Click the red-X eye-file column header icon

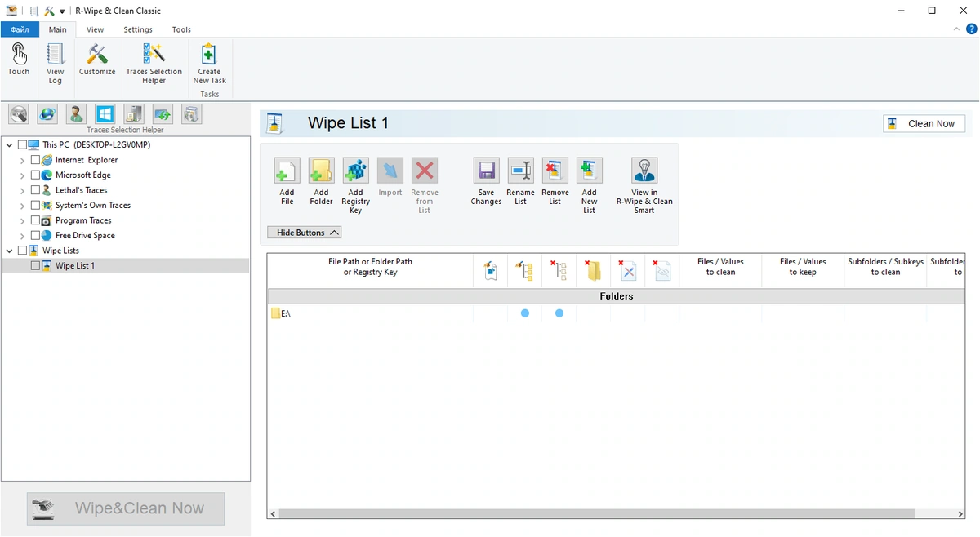click(662, 270)
